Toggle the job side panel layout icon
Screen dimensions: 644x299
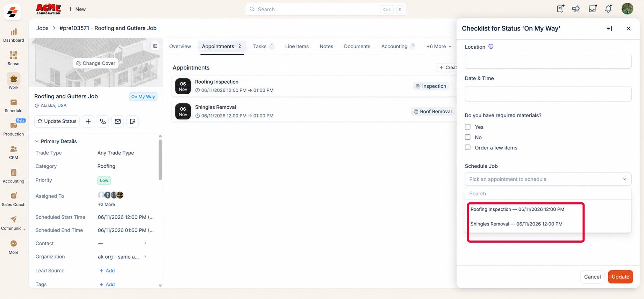tap(155, 46)
